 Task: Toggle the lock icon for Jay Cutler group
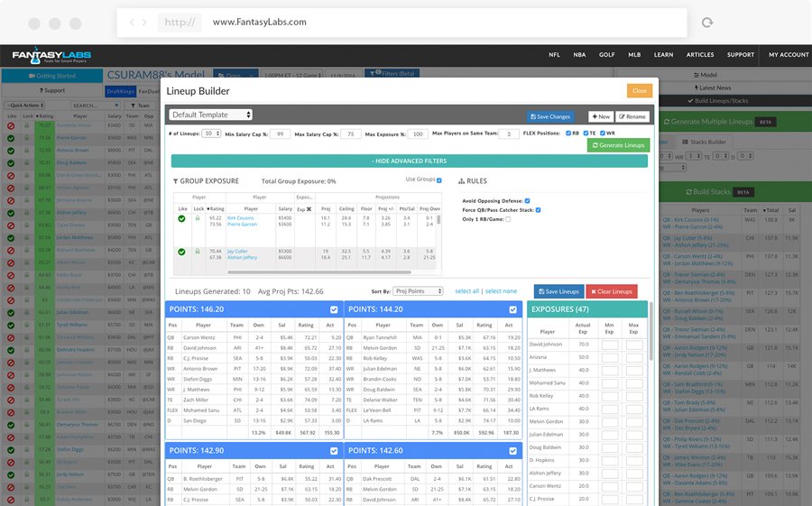click(198, 251)
